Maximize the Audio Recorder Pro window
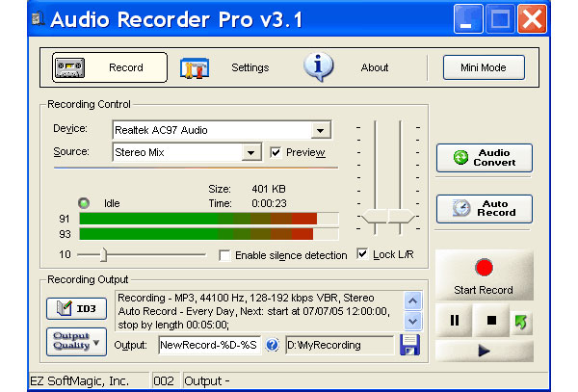578x392 pixels. (500, 19)
